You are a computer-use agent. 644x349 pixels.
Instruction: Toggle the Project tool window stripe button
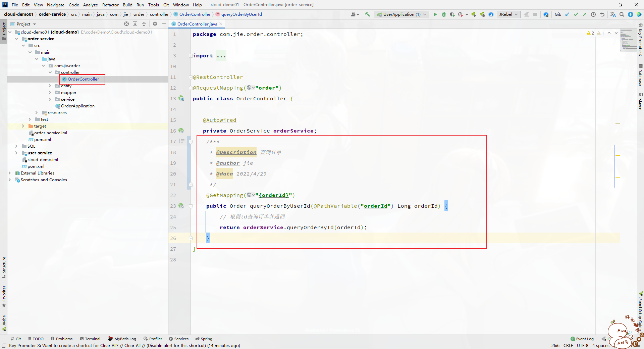(4, 31)
